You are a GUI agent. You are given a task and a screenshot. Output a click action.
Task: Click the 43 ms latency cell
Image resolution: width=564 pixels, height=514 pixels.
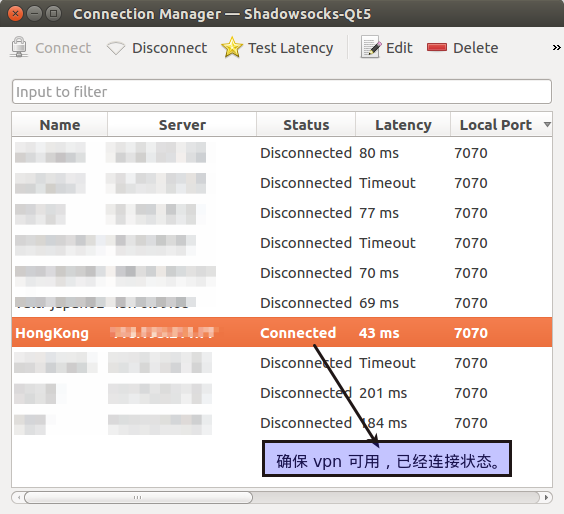pyautogui.click(x=379, y=333)
